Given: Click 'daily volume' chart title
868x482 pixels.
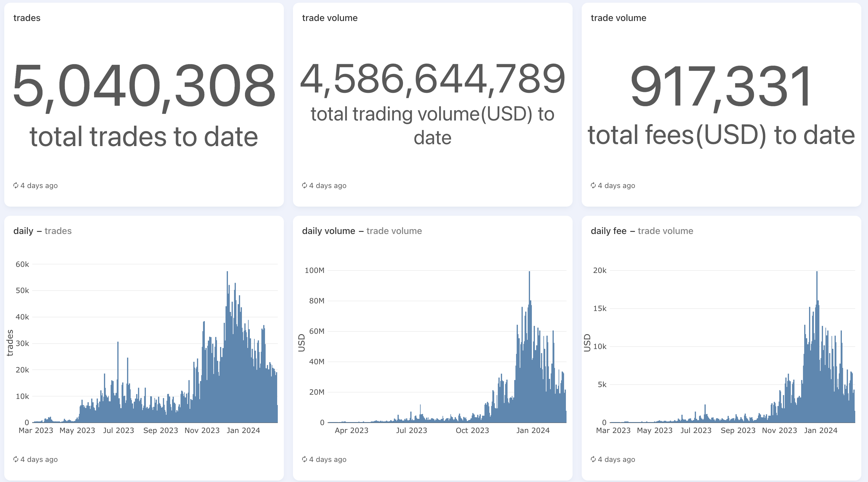Looking at the screenshot, I should 328,231.
